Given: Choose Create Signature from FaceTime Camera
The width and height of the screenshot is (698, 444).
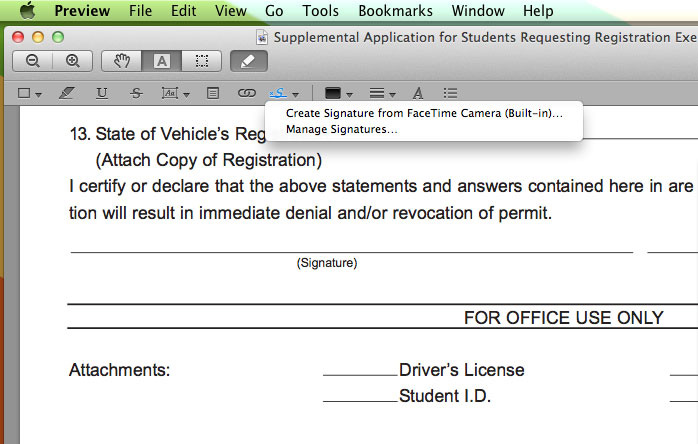Looking at the screenshot, I should point(424,113).
